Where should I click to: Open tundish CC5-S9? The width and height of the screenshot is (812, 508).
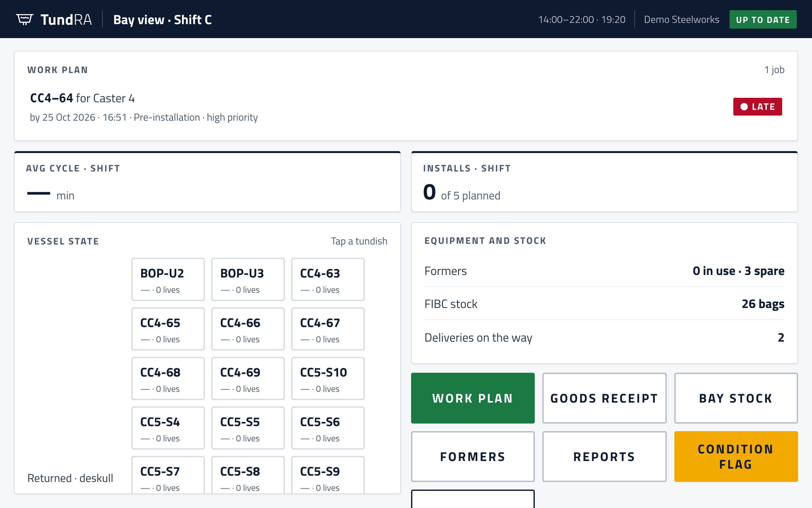[x=328, y=475]
